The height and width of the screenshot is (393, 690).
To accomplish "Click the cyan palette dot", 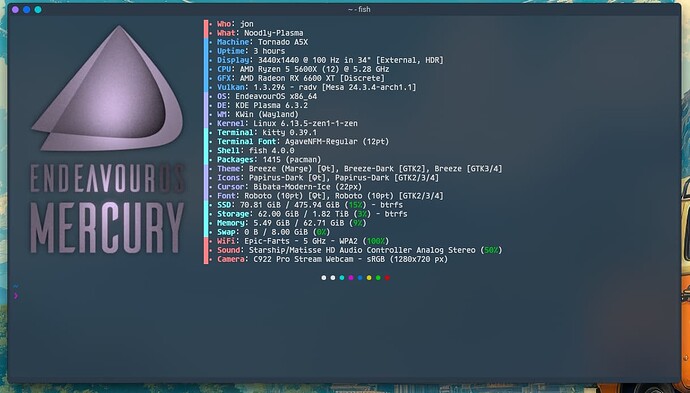I will [x=342, y=278].
